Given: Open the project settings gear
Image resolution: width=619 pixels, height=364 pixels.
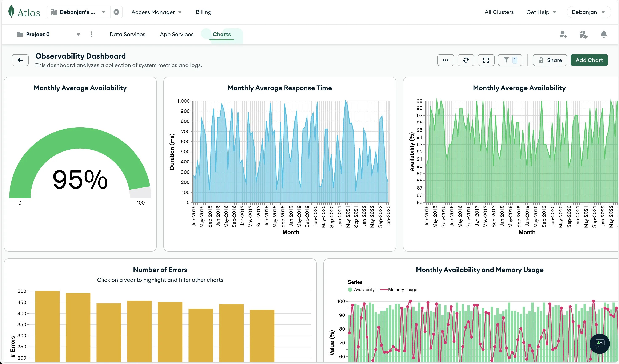Looking at the screenshot, I should (x=116, y=12).
